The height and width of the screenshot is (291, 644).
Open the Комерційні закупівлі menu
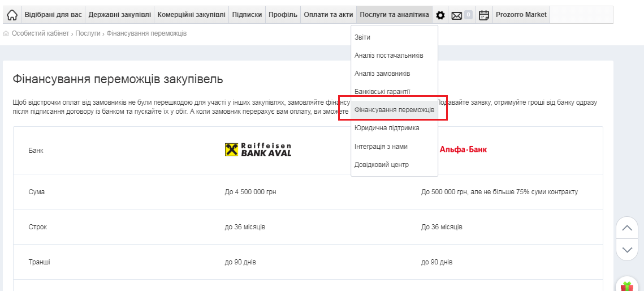(191, 15)
